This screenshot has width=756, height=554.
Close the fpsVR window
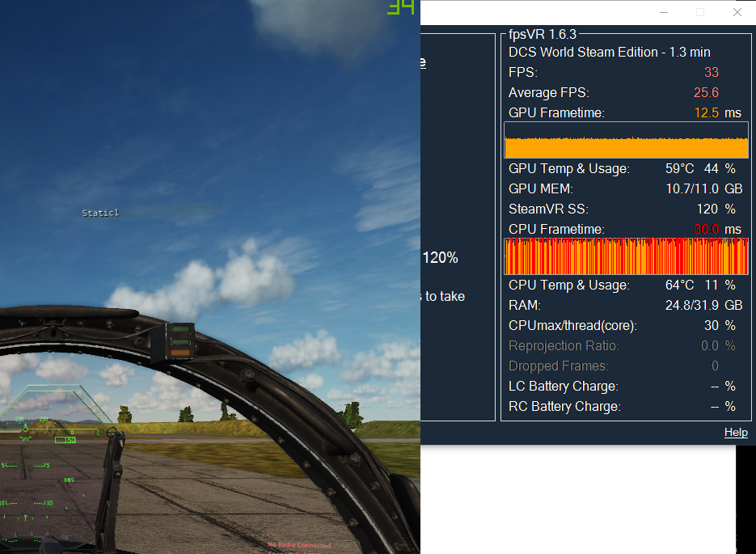coord(737,13)
